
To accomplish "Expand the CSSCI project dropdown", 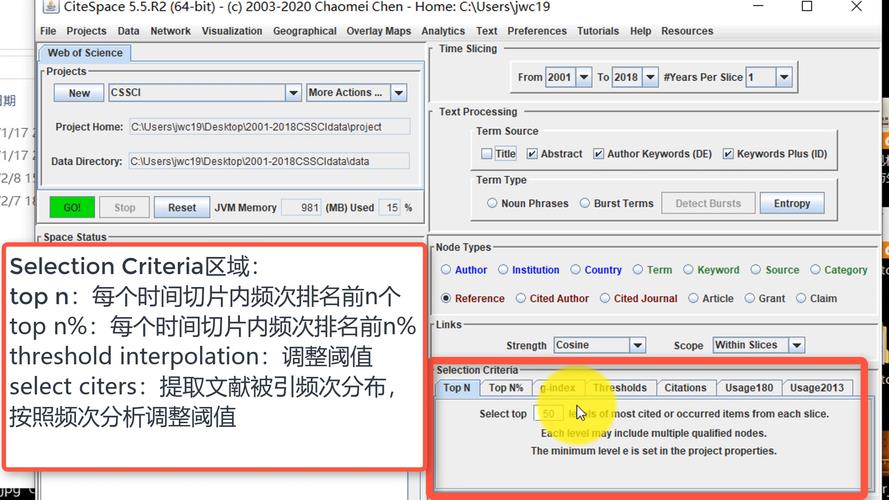I will pos(293,93).
